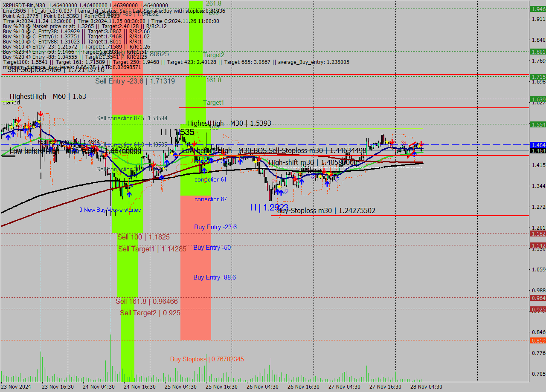Click the '23 Nov 2024' date label
Image resolution: width=546 pixels, height=392 pixels.
(16, 387)
